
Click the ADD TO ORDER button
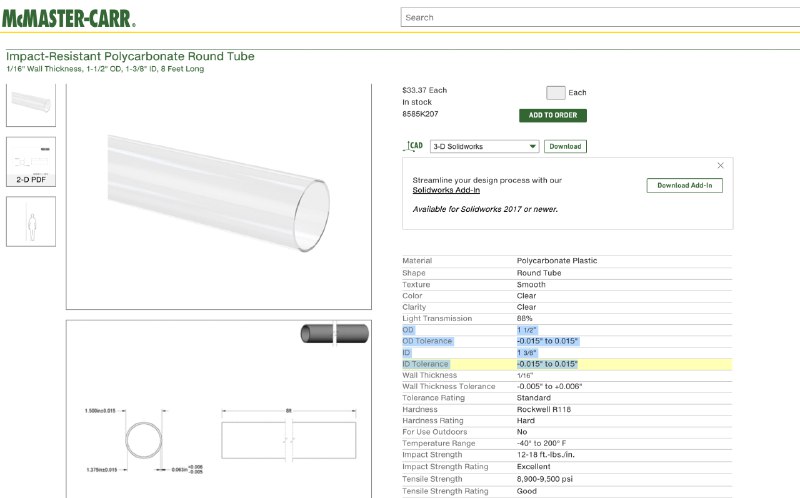[553, 115]
